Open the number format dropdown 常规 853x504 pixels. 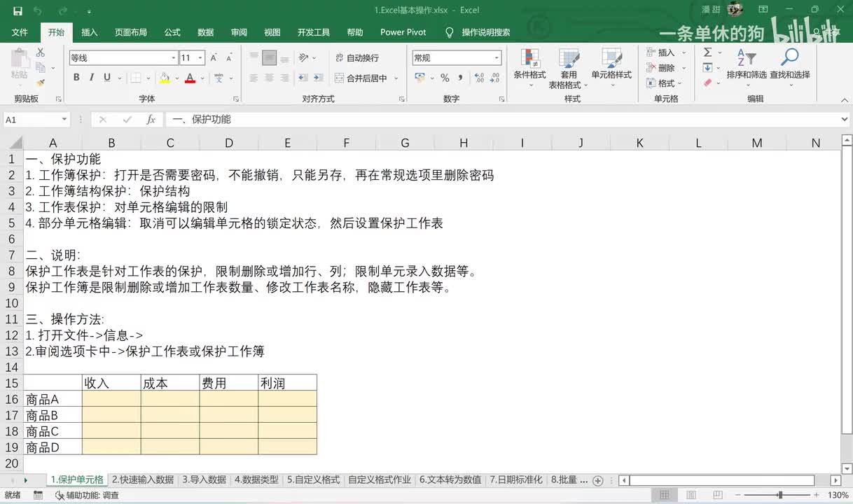tap(497, 58)
